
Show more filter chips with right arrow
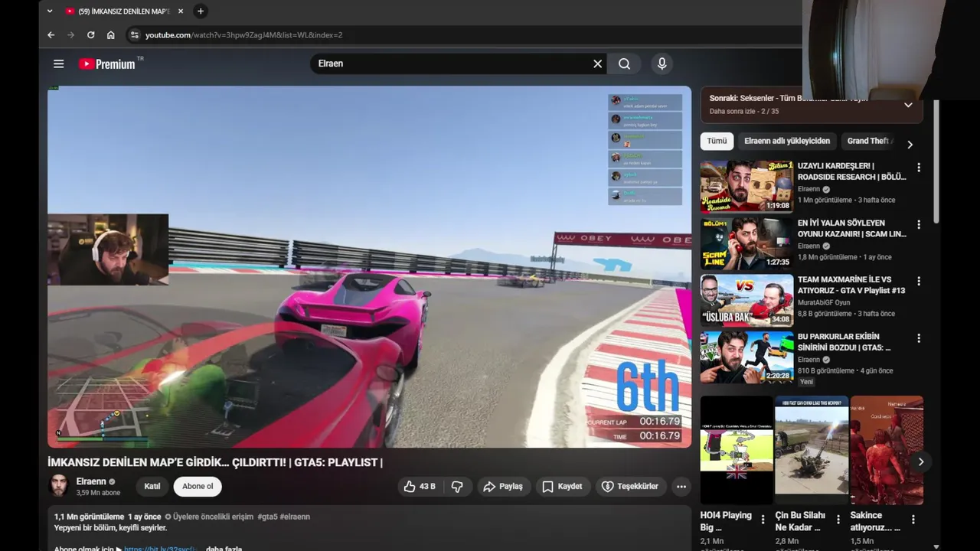910,144
